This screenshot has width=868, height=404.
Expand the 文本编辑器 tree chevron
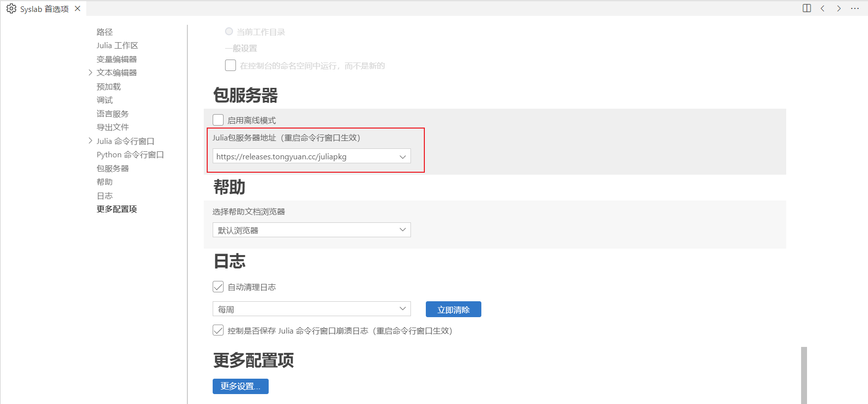point(90,72)
